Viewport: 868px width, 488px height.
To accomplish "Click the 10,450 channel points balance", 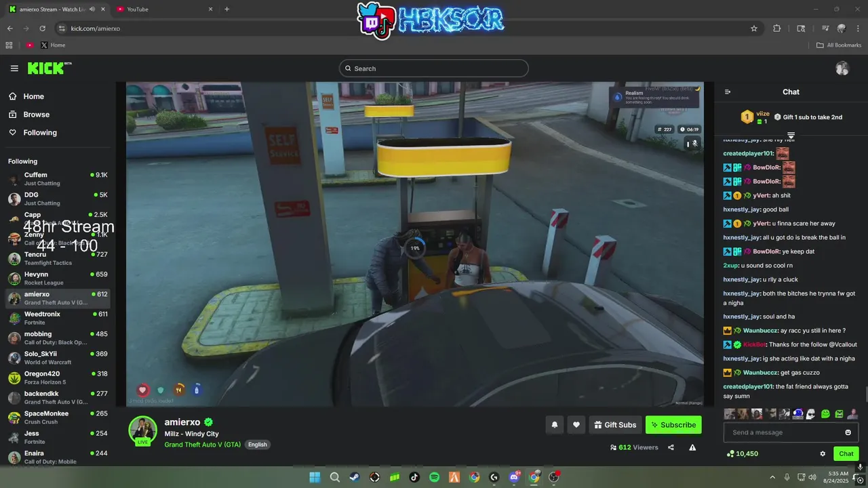I will pos(742,453).
